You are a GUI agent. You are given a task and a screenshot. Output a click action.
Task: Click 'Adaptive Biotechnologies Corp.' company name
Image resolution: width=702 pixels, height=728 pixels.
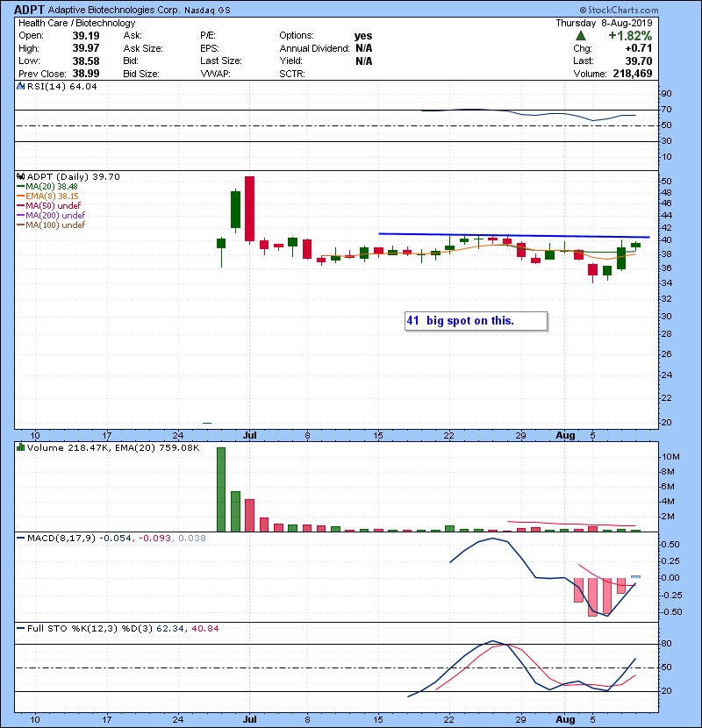[x=114, y=10]
